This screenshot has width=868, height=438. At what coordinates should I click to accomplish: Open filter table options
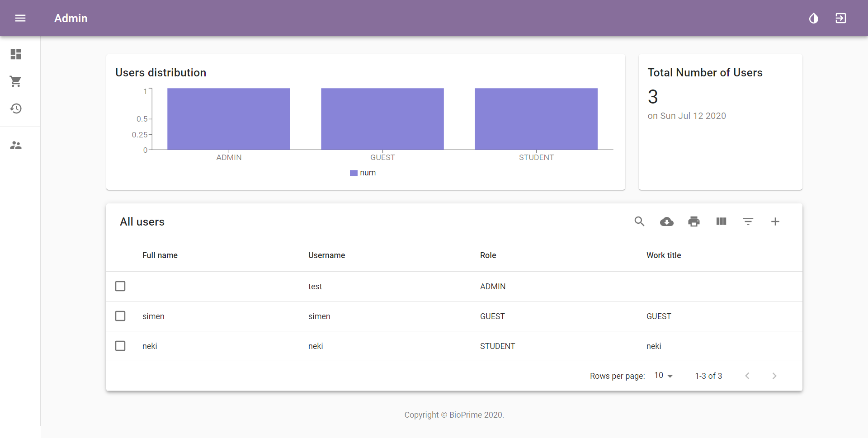point(748,221)
